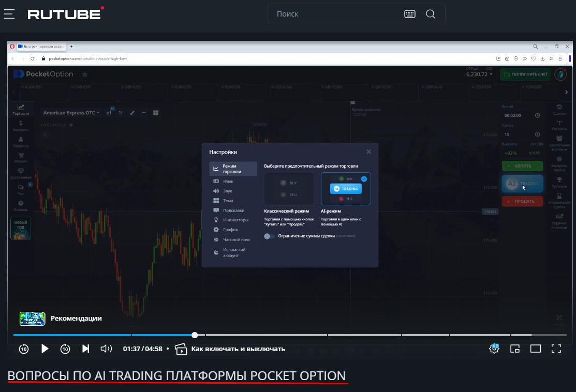
Task: Open the Rutube hamburger menu
Action: click(x=9, y=14)
